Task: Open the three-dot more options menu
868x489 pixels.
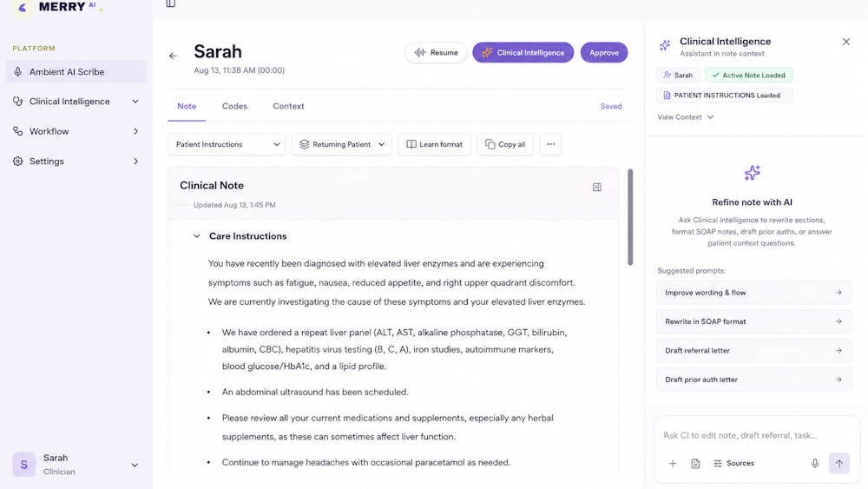Action: [551, 144]
